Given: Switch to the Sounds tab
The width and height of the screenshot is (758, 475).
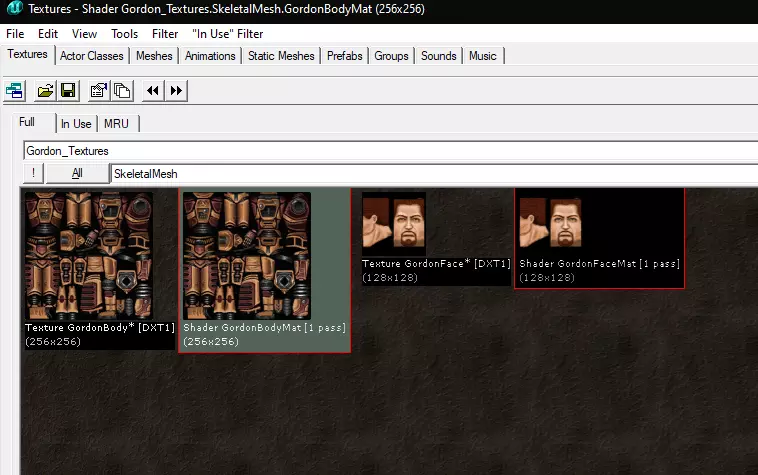Looking at the screenshot, I should (x=438, y=56).
